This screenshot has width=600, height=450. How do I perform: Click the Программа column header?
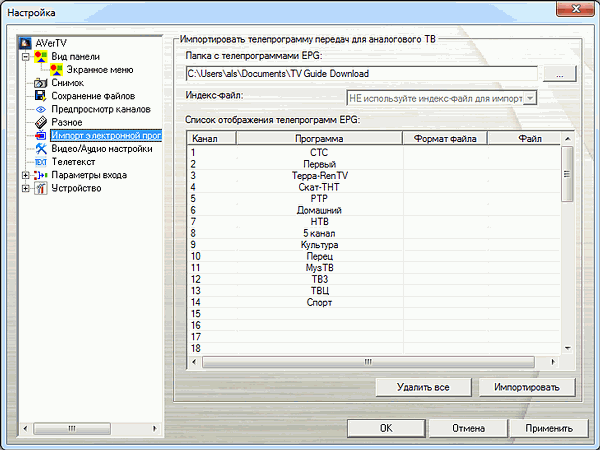pos(319,139)
